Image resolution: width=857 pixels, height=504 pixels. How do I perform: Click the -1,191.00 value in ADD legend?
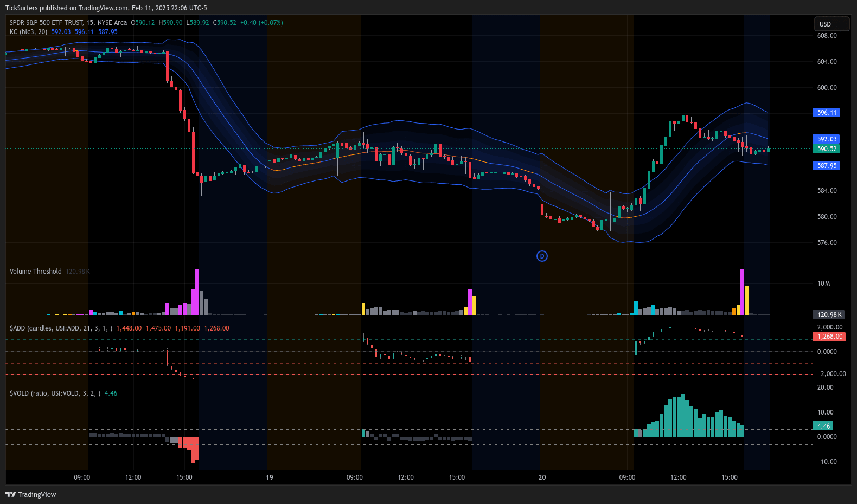pos(187,328)
